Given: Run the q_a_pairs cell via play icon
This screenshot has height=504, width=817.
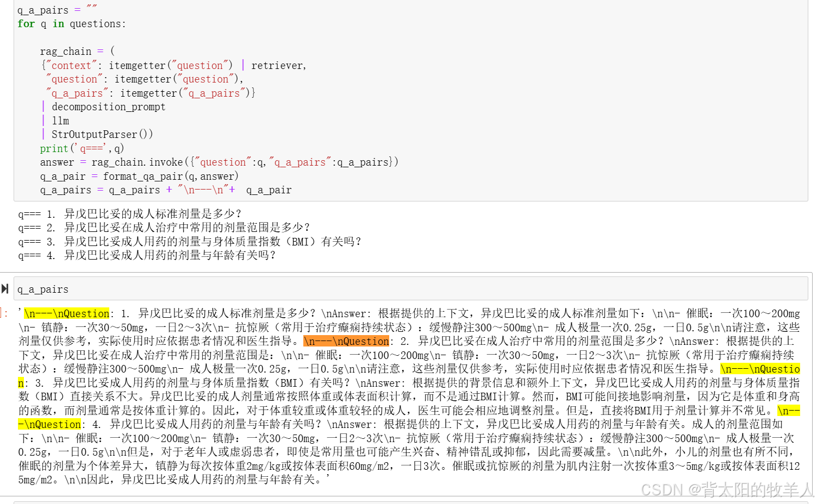Looking at the screenshot, I should 5,288.
